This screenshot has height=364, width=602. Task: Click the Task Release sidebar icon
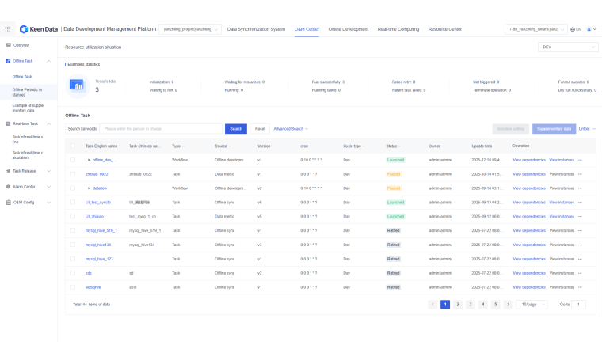(8, 171)
